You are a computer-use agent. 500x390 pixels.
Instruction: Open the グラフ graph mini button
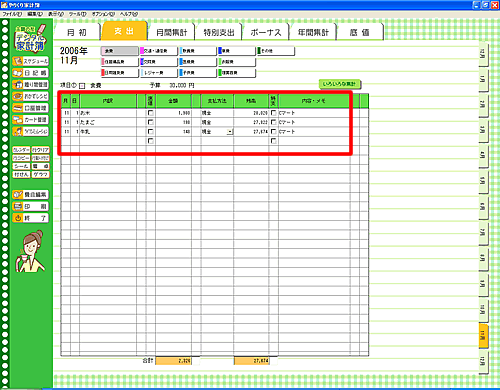41,174
